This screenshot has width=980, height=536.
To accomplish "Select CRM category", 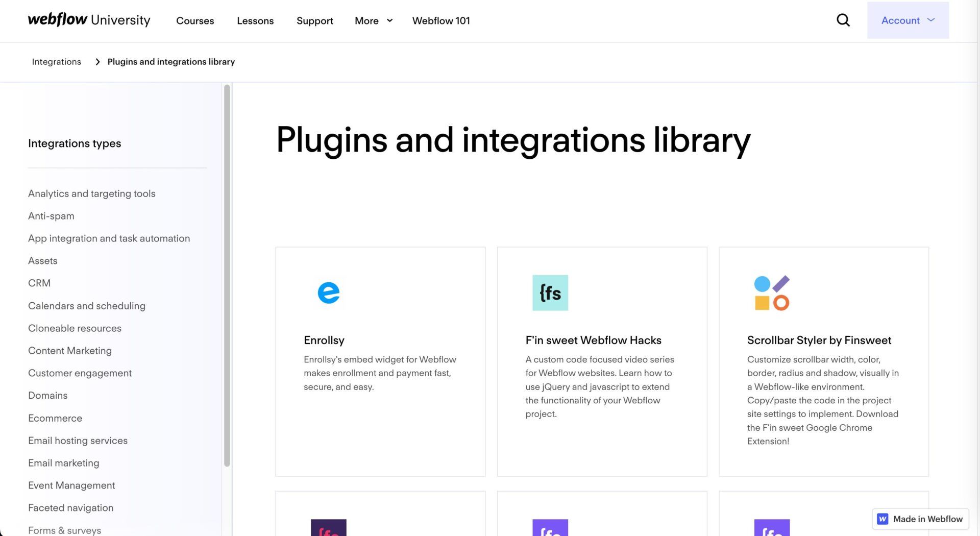I will pyautogui.click(x=39, y=283).
